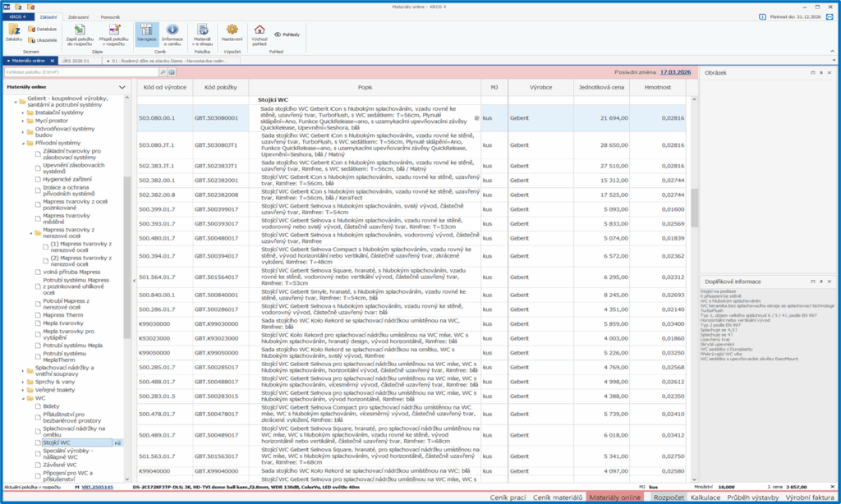
Task: Open Materiál v e-shopu
Action: (x=202, y=33)
